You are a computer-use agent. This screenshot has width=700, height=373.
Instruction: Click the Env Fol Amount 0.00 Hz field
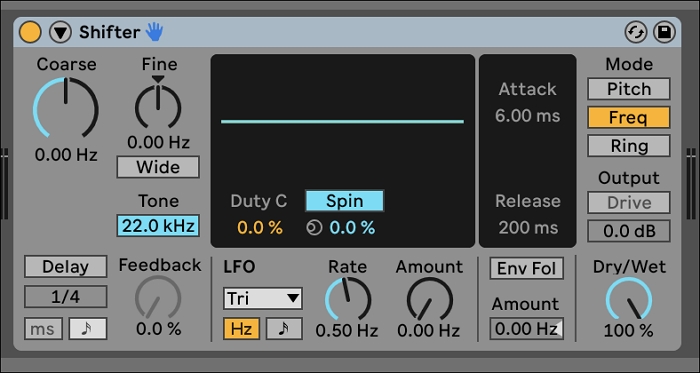(x=527, y=329)
